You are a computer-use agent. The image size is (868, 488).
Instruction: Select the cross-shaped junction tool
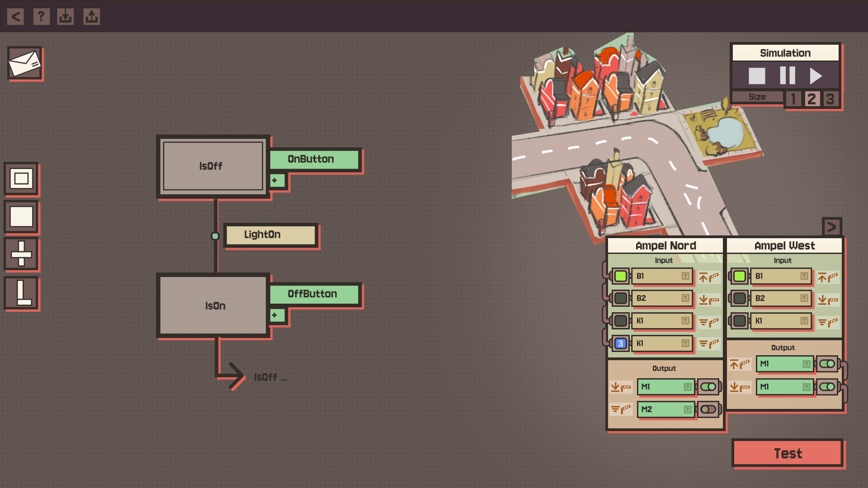click(21, 254)
